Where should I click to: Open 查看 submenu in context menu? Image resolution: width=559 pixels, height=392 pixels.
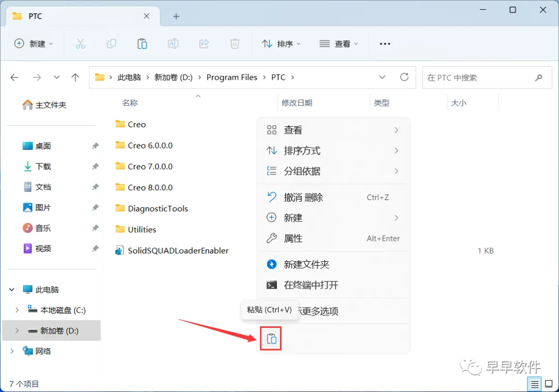pos(333,130)
